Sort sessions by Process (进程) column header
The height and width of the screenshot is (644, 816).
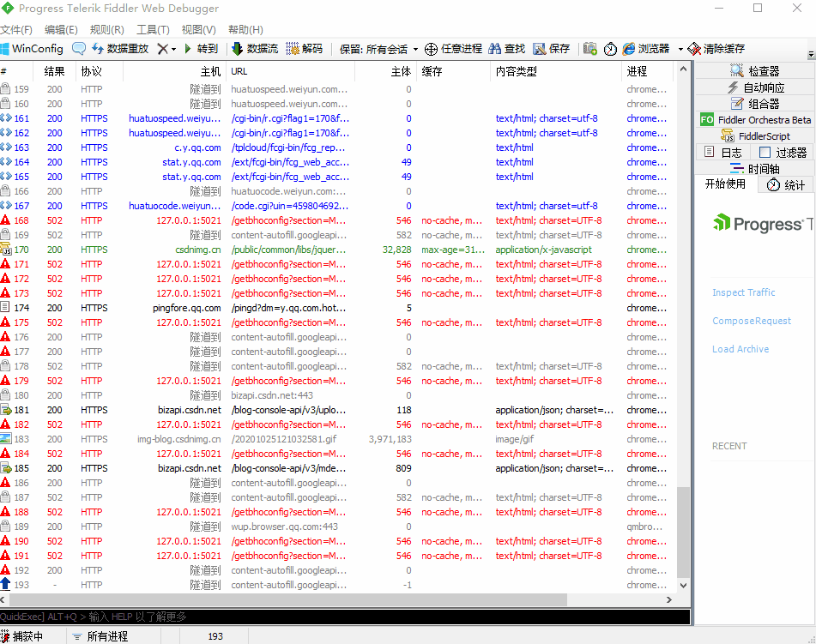pyautogui.click(x=647, y=71)
